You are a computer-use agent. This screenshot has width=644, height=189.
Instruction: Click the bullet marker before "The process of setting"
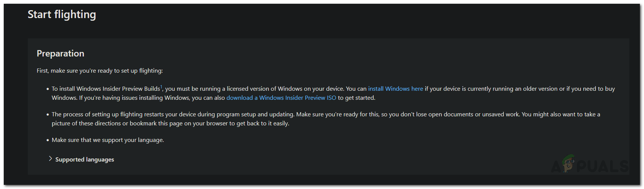(x=48, y=115)
